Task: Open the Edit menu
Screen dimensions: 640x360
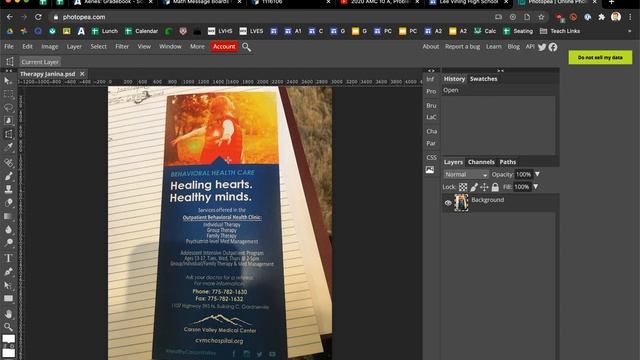Action: (27, 47)
